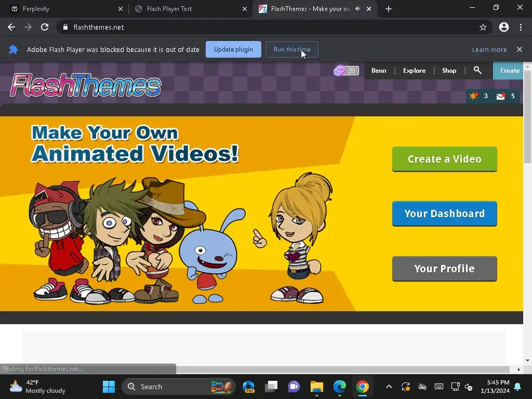The width and height of the screenshot is (532, 399).
Task: Open Your Dashboard button
Action: 445,214
